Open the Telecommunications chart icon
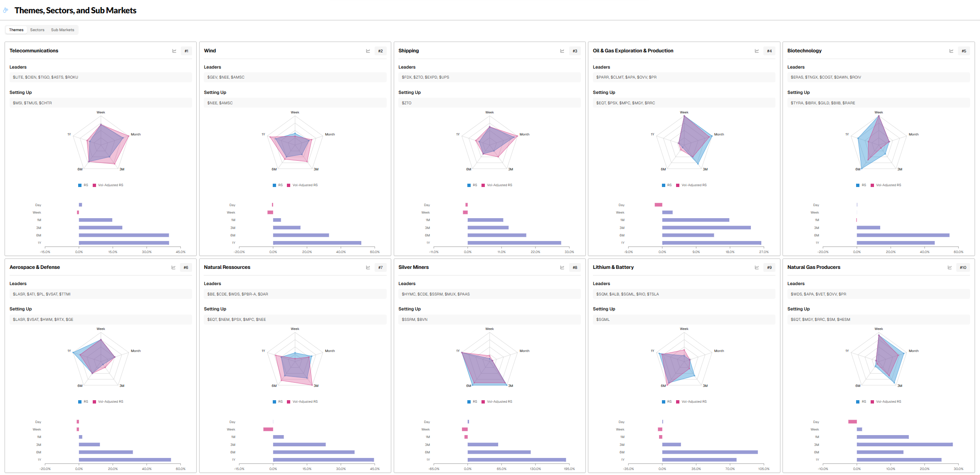 [x=174, y=51]
